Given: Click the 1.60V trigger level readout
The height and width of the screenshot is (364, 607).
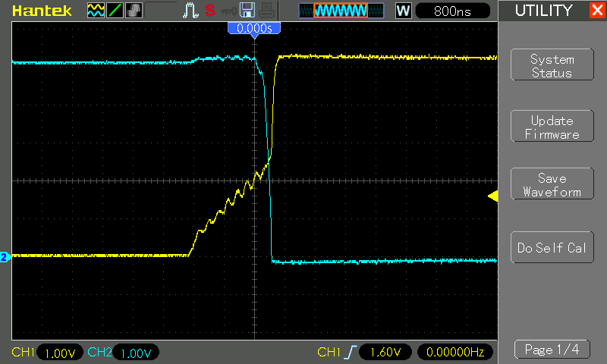Looking at the screenshot, I should pos(385,352).
